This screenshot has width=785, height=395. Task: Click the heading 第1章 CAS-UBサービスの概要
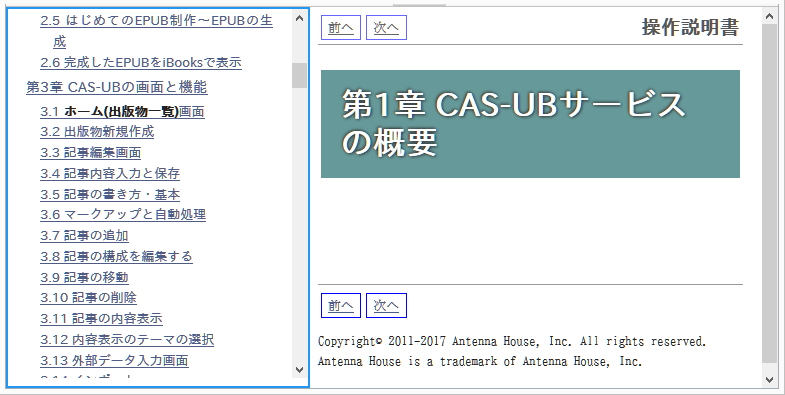514,123
